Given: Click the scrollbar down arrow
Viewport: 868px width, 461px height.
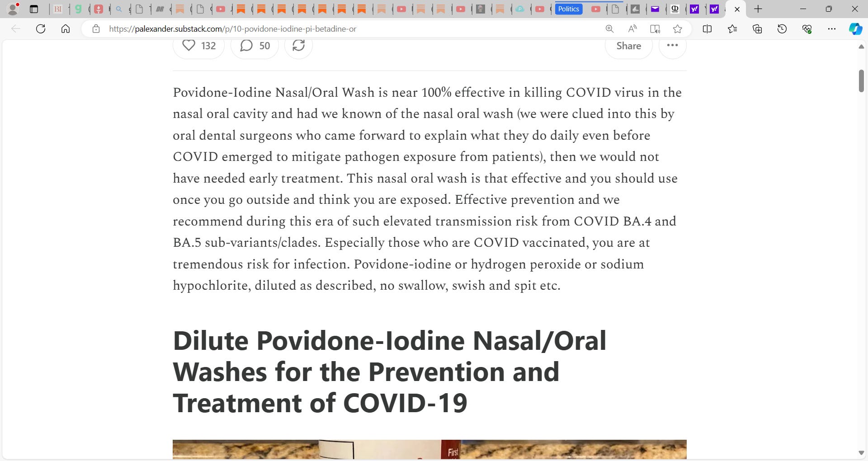Looking at the screenshot, I should coord(861,453).
